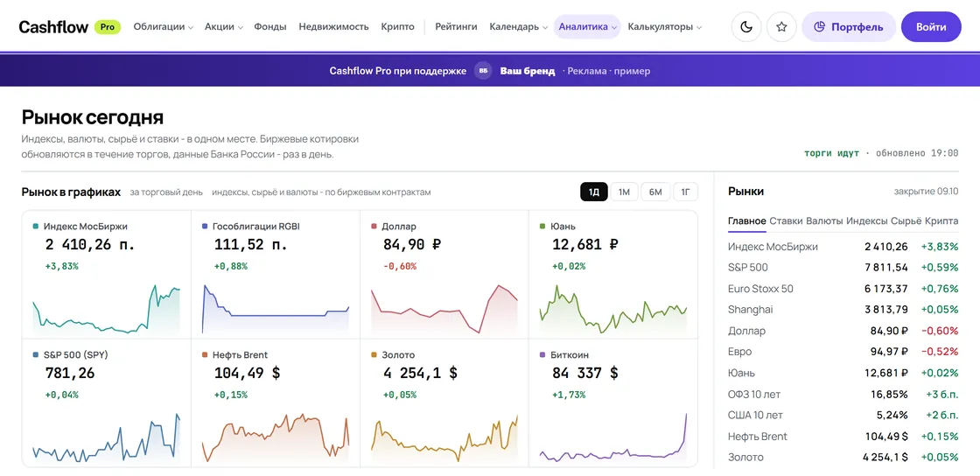
Task: Click the обновлено 19:00 timestamp
Action: point(917,153)
